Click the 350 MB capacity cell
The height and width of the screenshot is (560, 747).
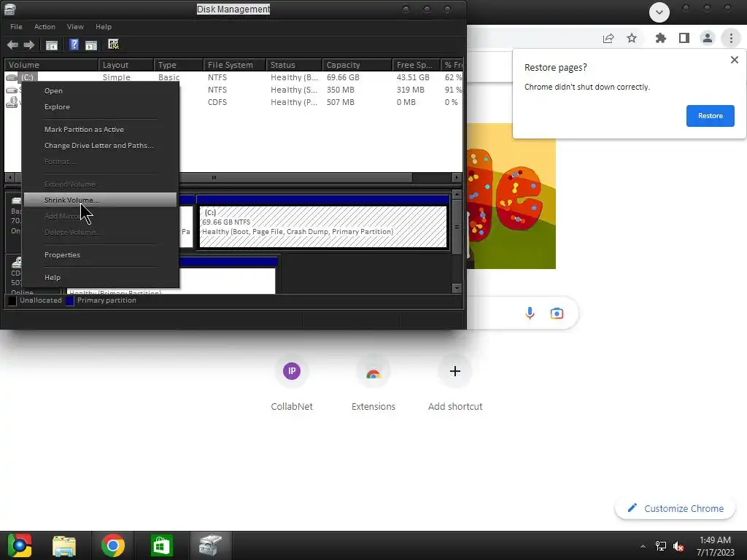coord(340,90)
